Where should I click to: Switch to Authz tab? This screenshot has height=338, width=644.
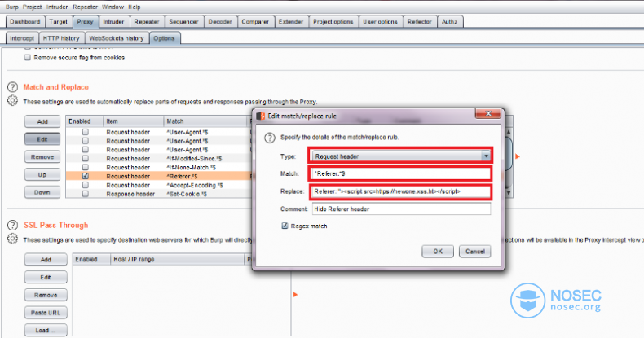450,22
